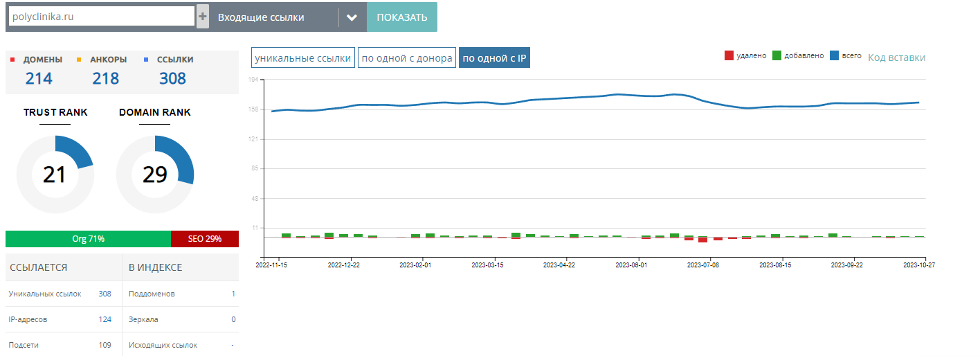Click the links count 308
Viewport: 980px width, 356px height.
coord(172,78)
